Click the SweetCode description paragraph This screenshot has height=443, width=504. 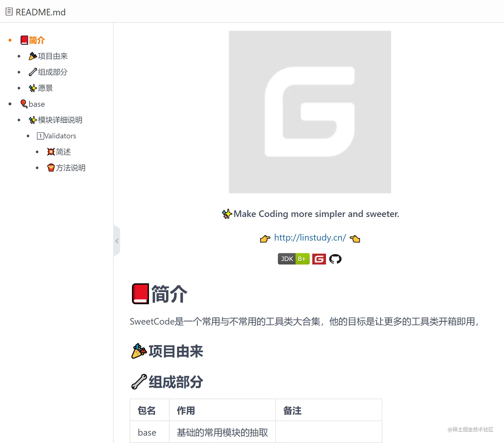coord(305,321)
